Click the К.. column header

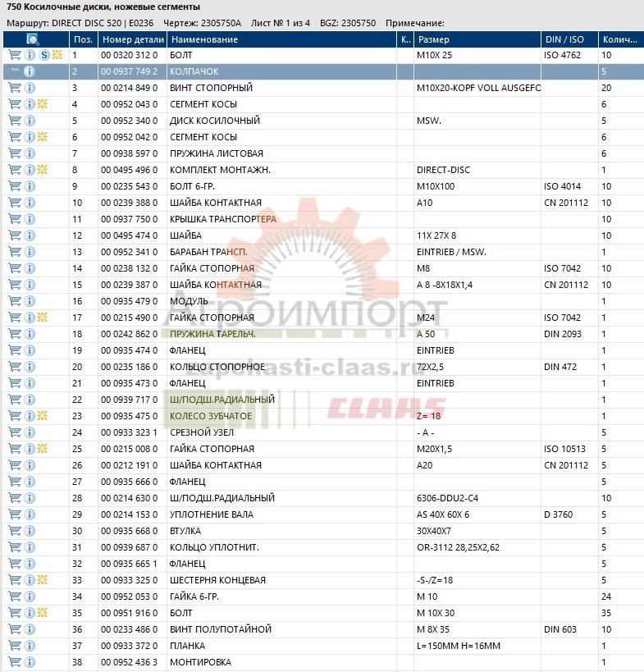(405, 39)
